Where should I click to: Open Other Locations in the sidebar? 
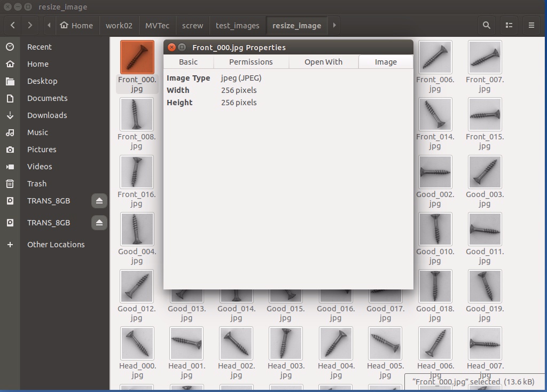pos(55,245)
